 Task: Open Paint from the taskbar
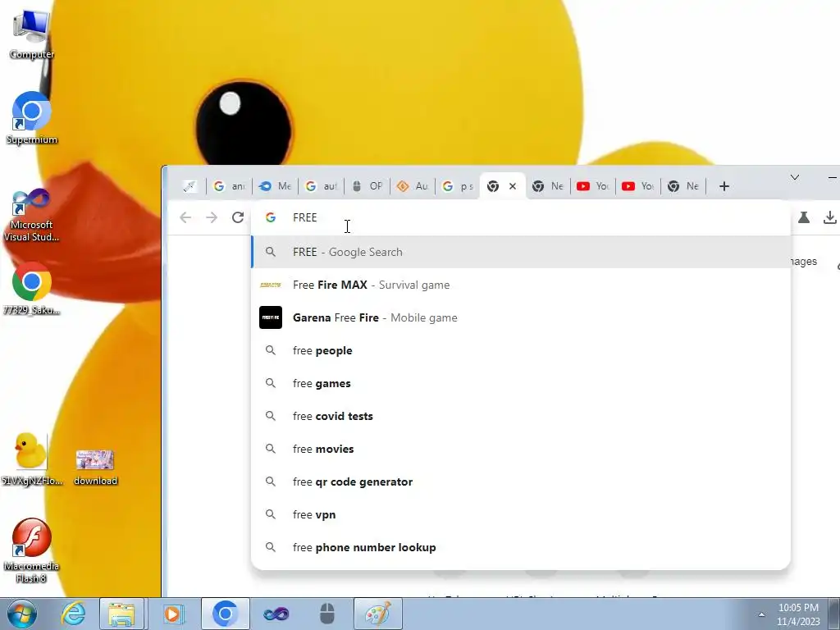(377, 614)
